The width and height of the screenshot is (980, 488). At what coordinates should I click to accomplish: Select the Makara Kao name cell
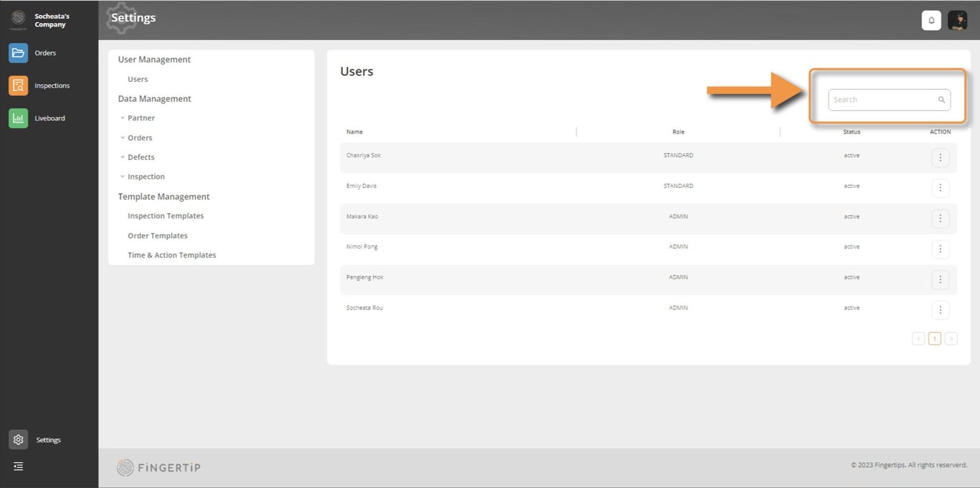[x=362, y=217]
